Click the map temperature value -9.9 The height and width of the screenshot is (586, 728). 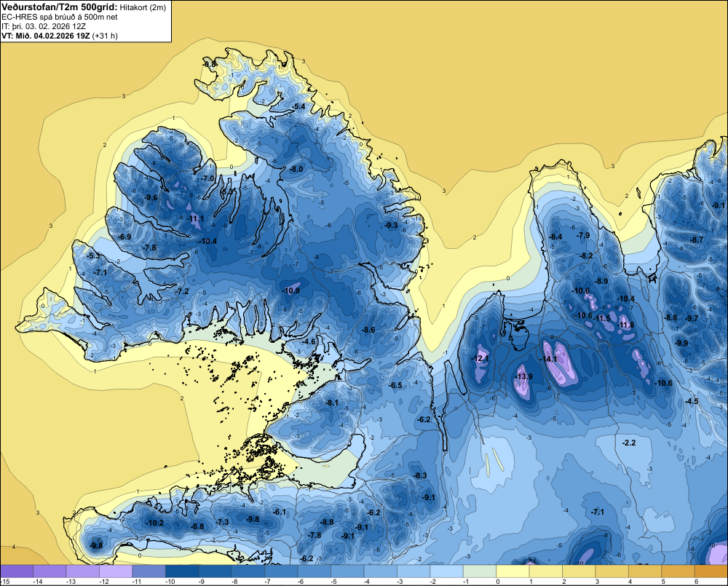pos(681,343)
